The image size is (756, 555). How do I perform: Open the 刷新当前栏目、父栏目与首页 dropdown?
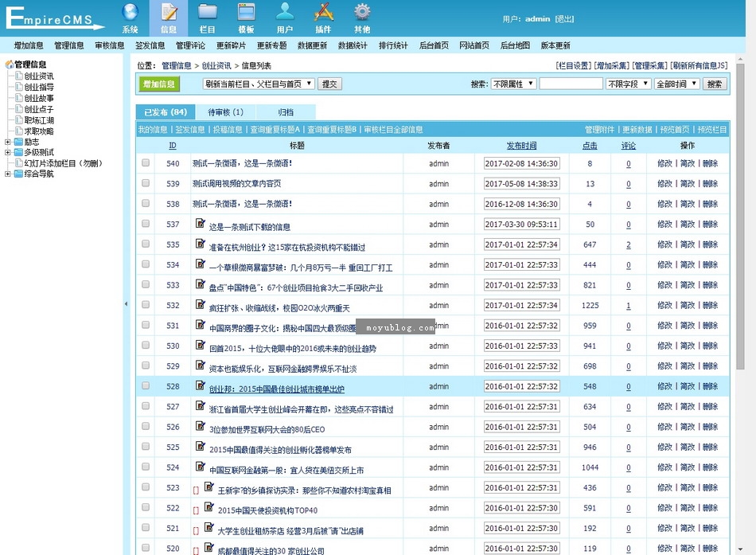point(259,84)
